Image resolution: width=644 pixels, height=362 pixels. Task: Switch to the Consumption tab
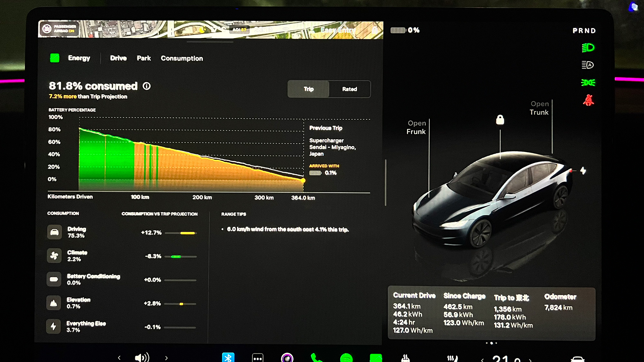coord(182,58)
